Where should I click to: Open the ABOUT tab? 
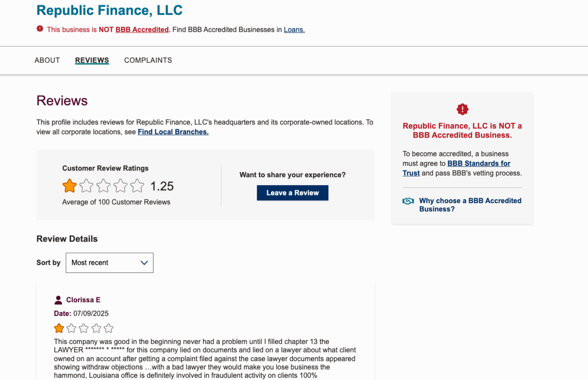pos(47,60)
